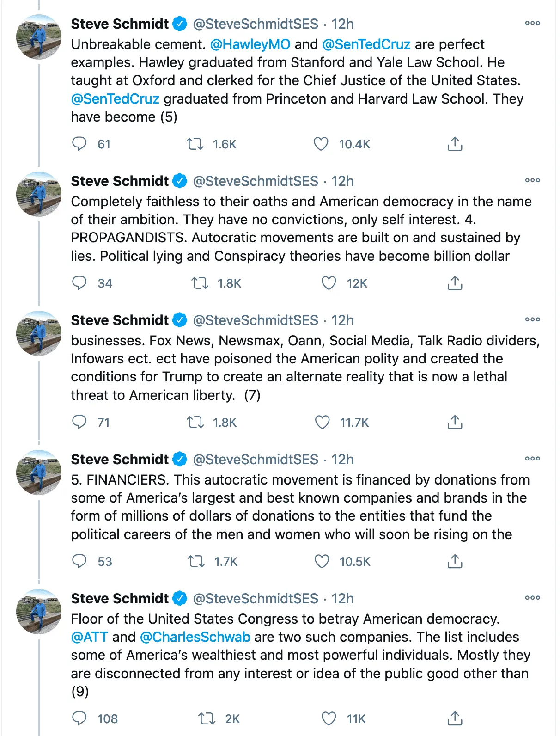Viewport: 560px width, 736px height.
Task: Open the 12h timestamp of the FINANCIERS tweet
Action: tap(342, 460)
